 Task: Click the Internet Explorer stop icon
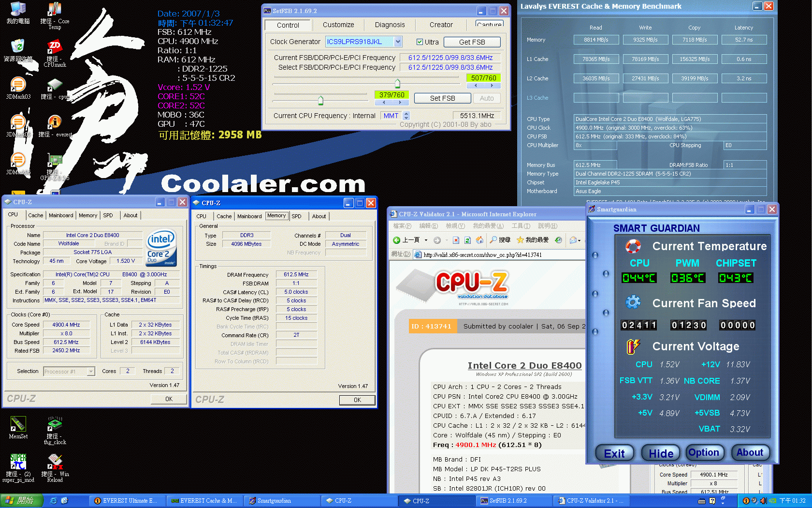point(456,240)
